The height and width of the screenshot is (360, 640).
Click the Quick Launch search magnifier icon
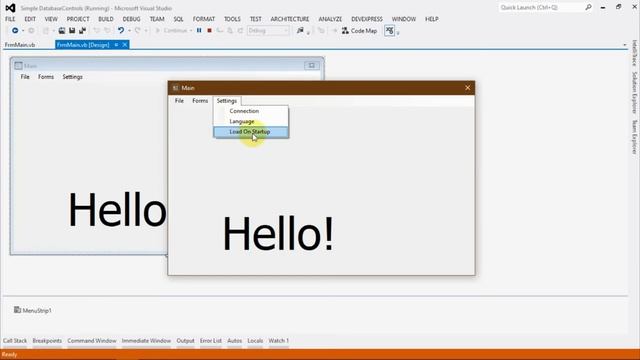click(588, 7)
